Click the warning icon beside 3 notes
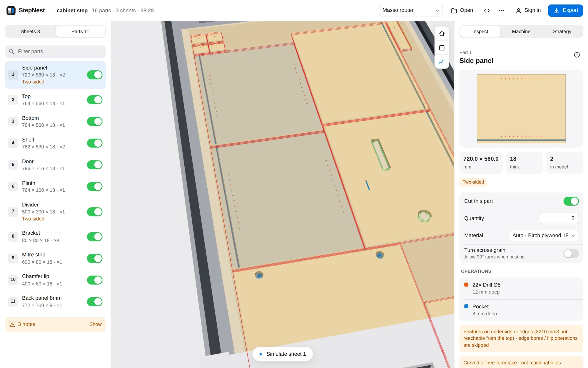 12,324
